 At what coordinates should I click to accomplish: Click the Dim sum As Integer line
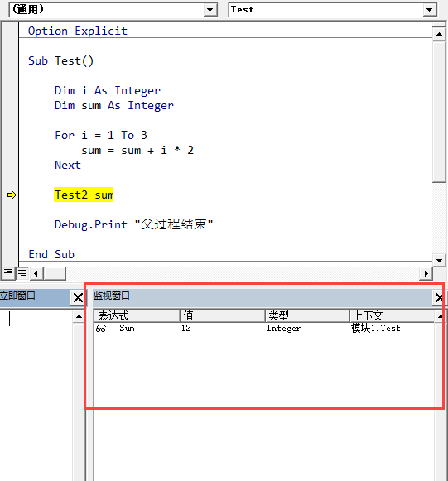pyautogui.click(x=114, y=105)
